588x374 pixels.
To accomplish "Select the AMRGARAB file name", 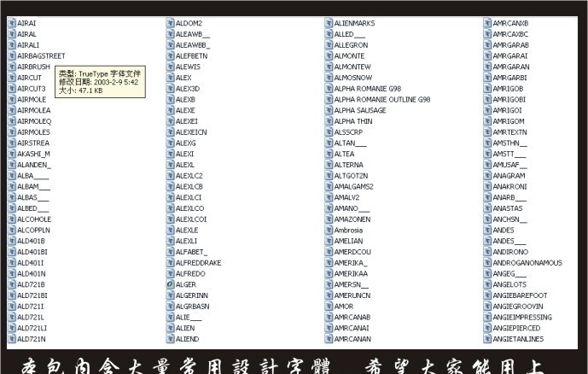I will click(x=510, y=45).
